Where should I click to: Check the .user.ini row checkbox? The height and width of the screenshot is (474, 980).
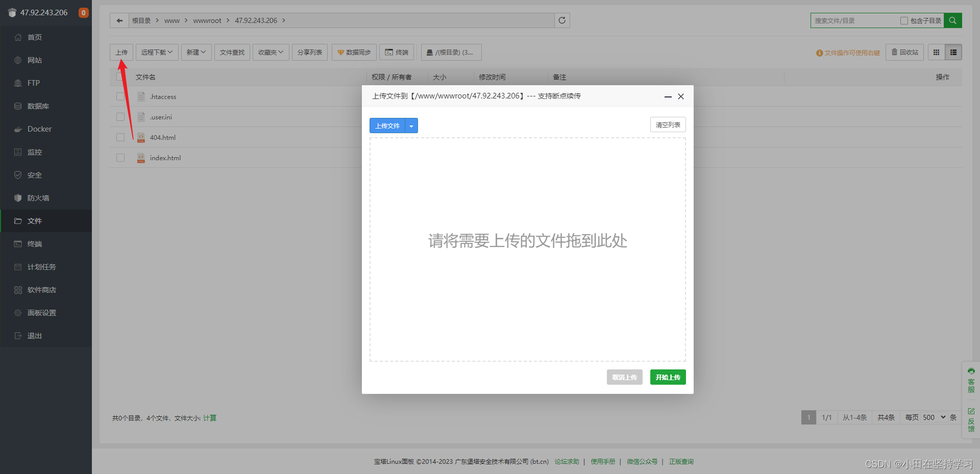pos(120,117)
